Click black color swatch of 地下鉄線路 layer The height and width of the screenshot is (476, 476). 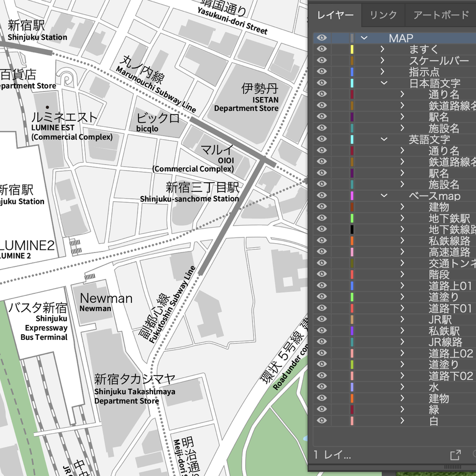[x=352, y=229]
